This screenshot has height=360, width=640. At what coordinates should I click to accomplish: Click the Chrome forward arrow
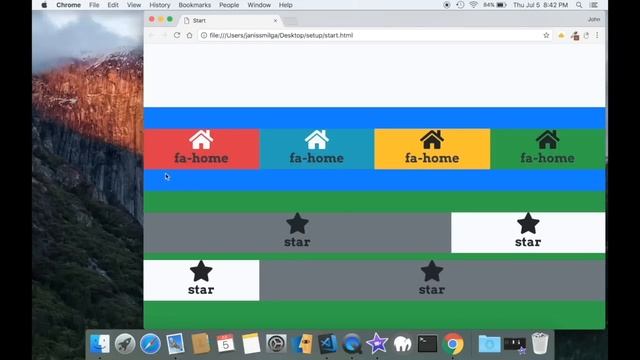(164, 35)
